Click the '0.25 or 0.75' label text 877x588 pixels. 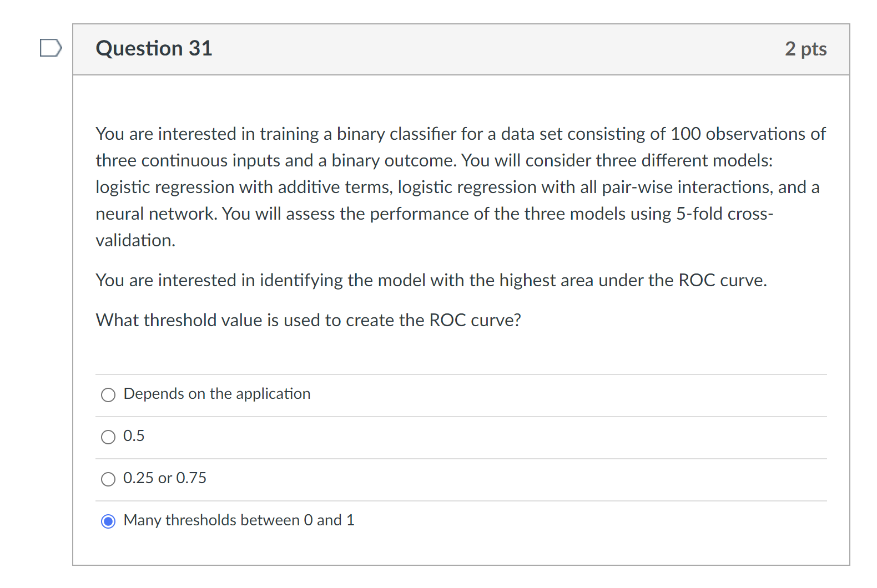(x=165, y=478)
